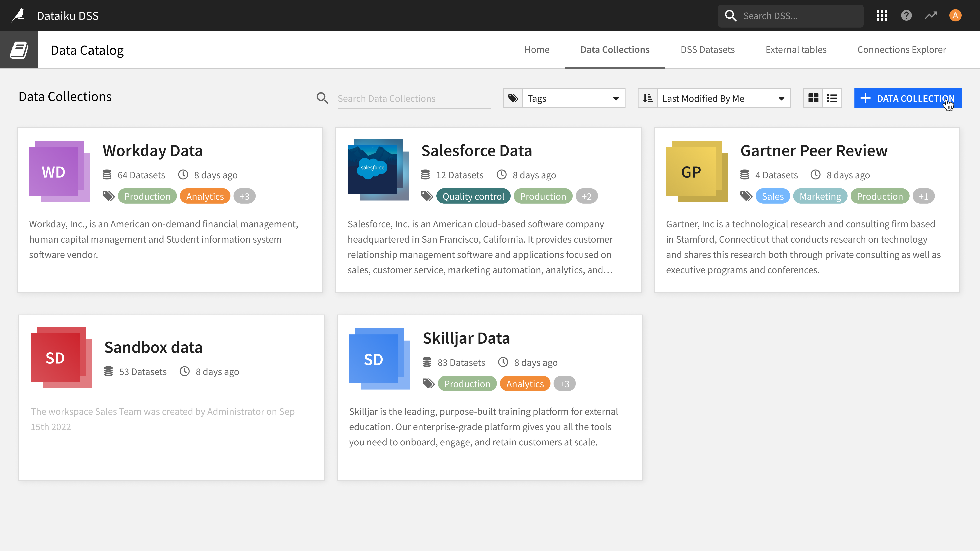Click the Data Catalog book icon
980x551 pixels.
click(19, 50)
